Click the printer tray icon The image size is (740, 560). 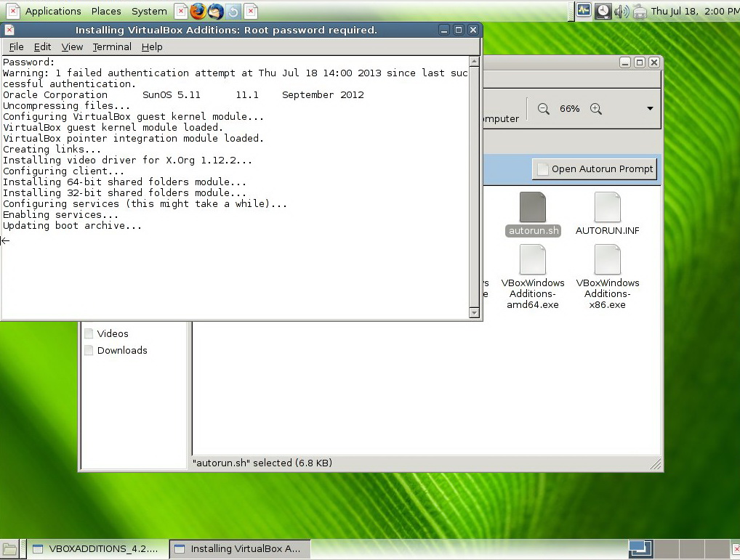pos(640,11)
